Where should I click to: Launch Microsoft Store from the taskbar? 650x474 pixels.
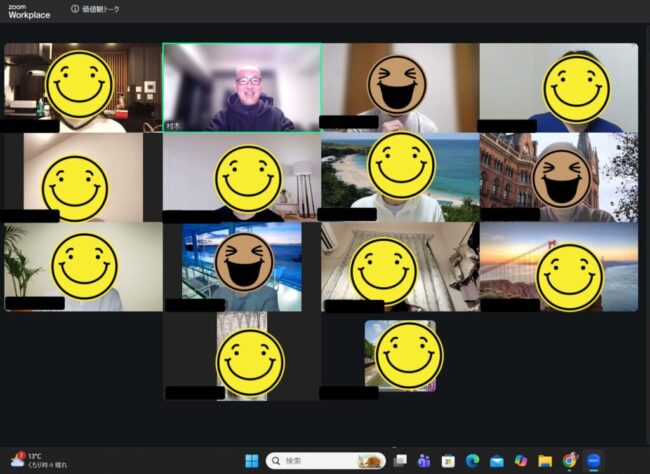coord(448,460)
